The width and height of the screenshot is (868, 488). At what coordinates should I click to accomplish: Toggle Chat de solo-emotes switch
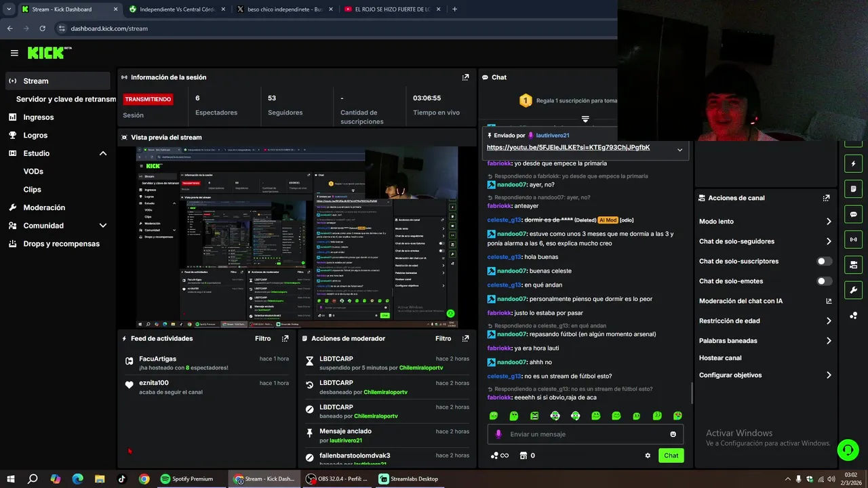pyautogui.click(x=824, y=281)
